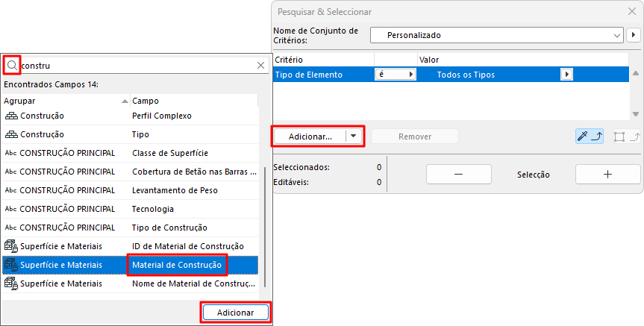Click the Todos os Tipos value cell
Screen dimensions: 644x326
click(489, 75)
